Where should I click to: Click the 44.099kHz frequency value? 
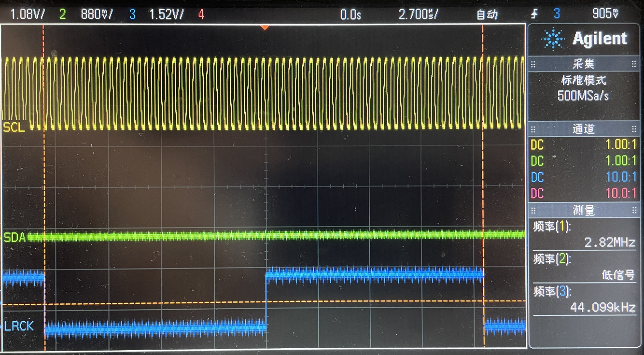coord(603,308)
